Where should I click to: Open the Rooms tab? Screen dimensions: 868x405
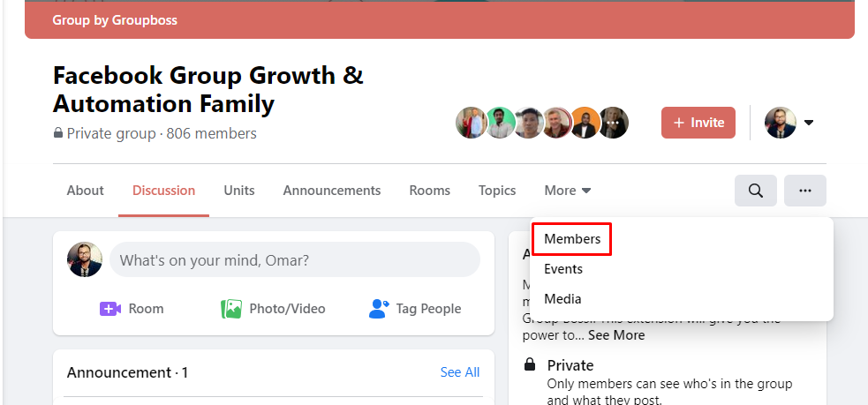tap(429, 191)
